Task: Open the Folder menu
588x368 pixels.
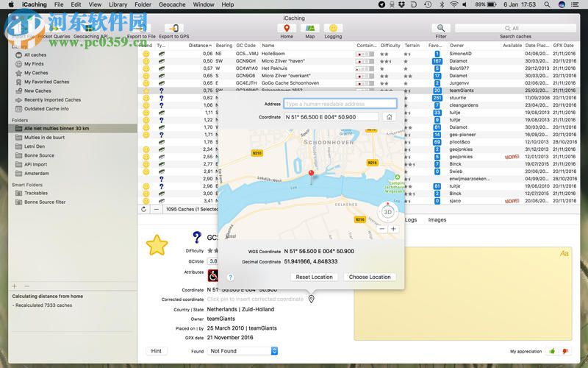Action: click(x=143, y=4)
